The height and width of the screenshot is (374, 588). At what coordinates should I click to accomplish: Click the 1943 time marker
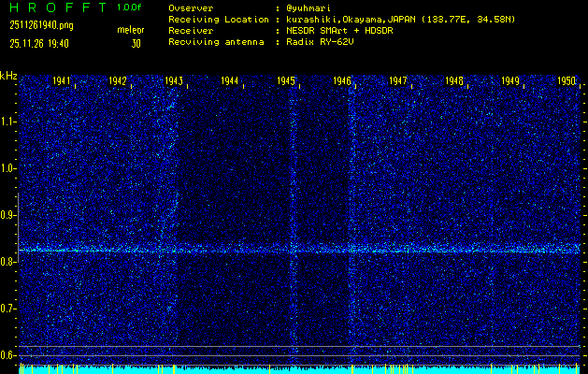[174, 81]
